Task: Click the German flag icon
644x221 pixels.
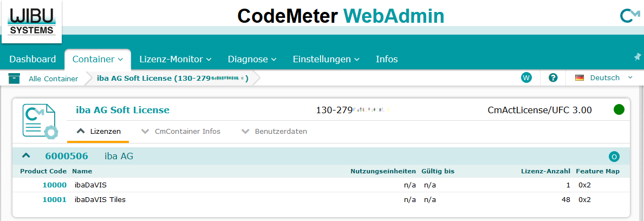Action: (x=580, y=78)
